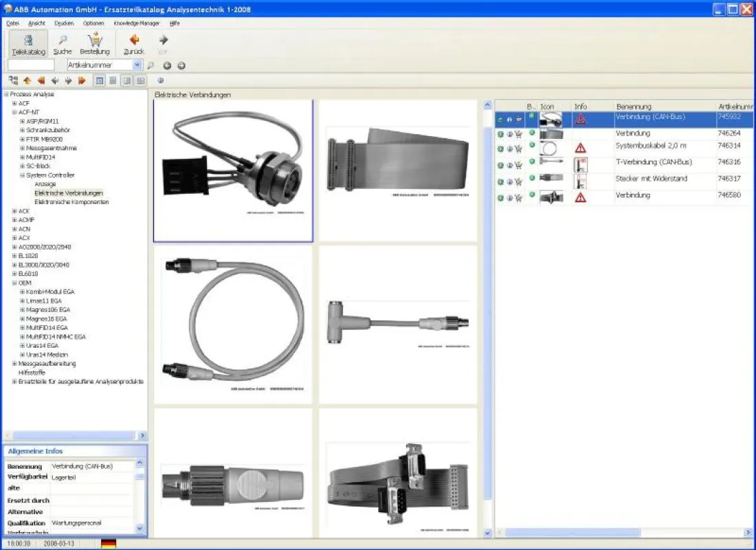Image resolution: width=756 pixels, height=550 pixels.
Task: Sort the table by Artikelnummer column header
Action: pyautogui.click(x=734, y=106)
